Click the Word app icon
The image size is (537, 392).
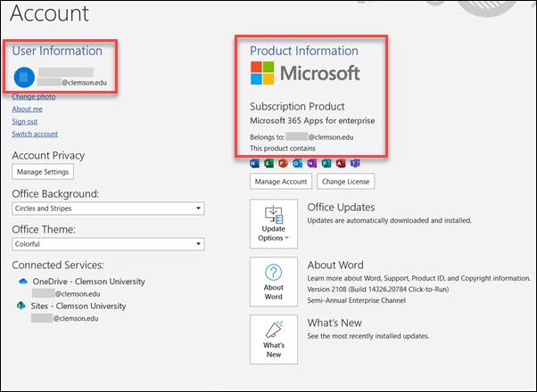coord(254,164)
